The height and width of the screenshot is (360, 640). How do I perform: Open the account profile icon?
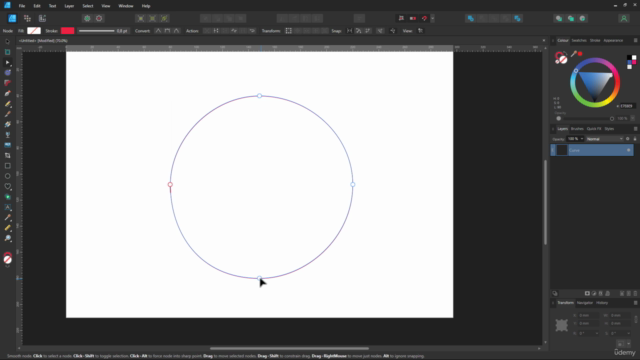(x=624, y=18)
